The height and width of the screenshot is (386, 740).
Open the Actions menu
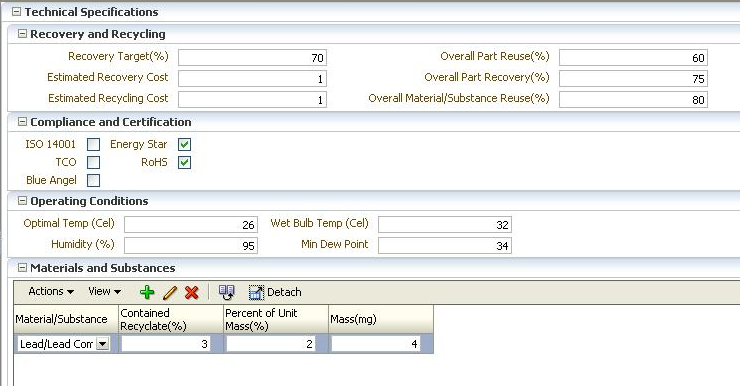click(x=51, y=292)
